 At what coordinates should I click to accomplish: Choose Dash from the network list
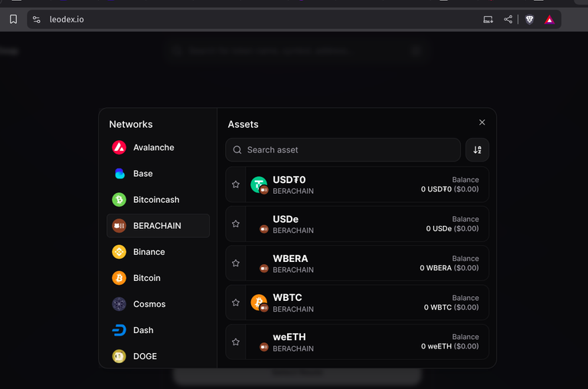(x=158, y=330)
